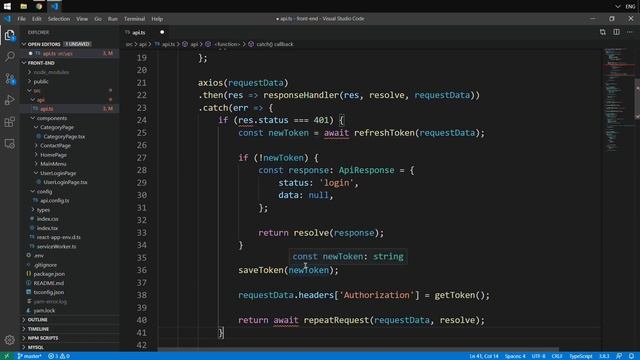
Task: Open the Extensions view
Action: [x=9, y=122]
